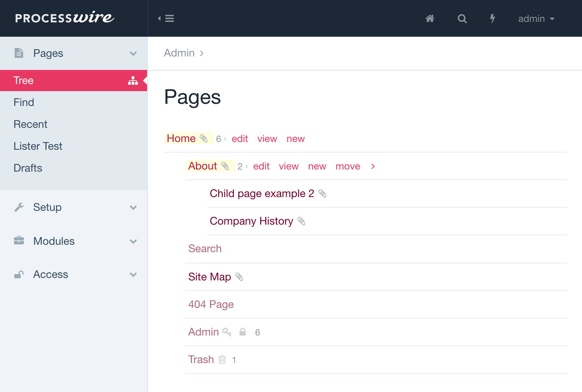Click the sitemap tree icon beside Tree

pos(133,81)
